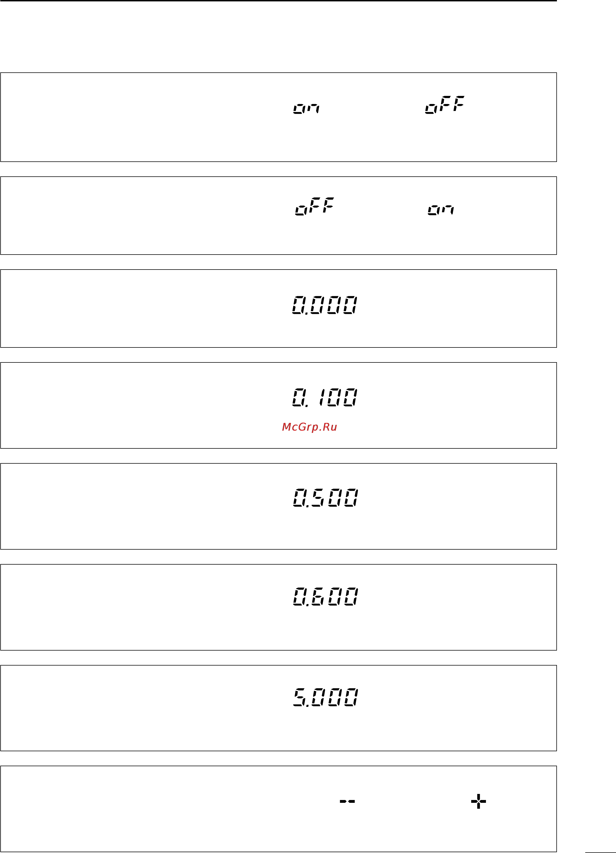Click the digit 5 in 0.500 display
The width and height of the screenshot is (616, 853).
317,497
